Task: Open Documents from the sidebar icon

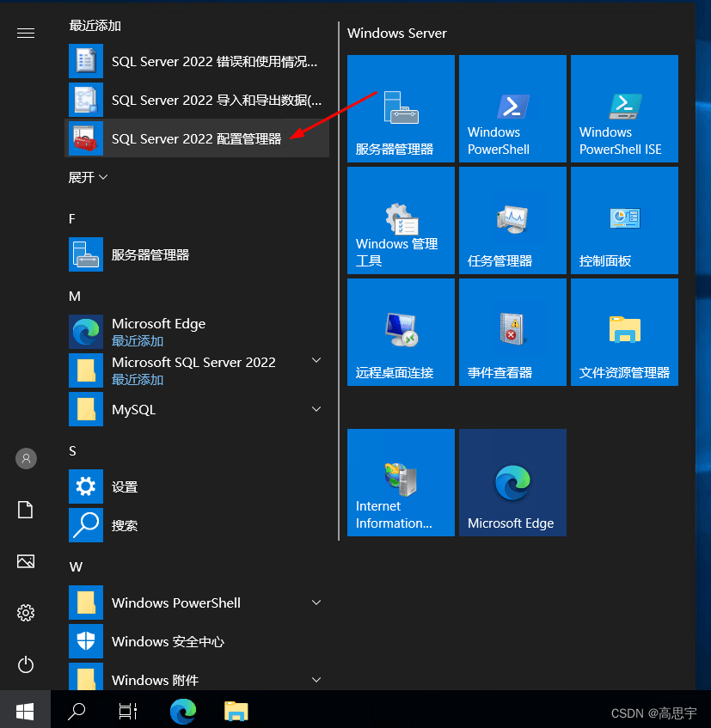Action: tap(26, 510)
